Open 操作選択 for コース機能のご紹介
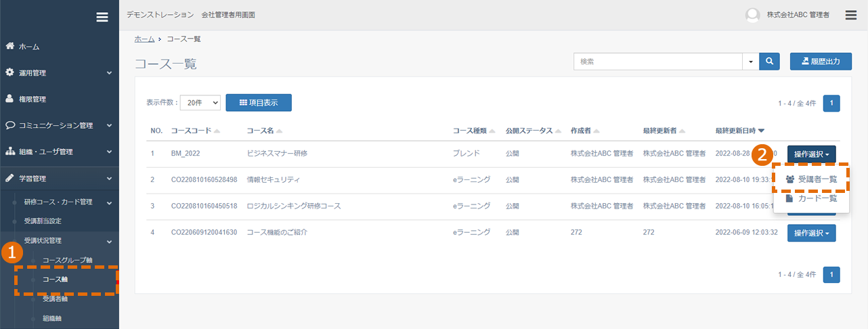The height and width of the screenshot is (329, 868). [812, 233]
